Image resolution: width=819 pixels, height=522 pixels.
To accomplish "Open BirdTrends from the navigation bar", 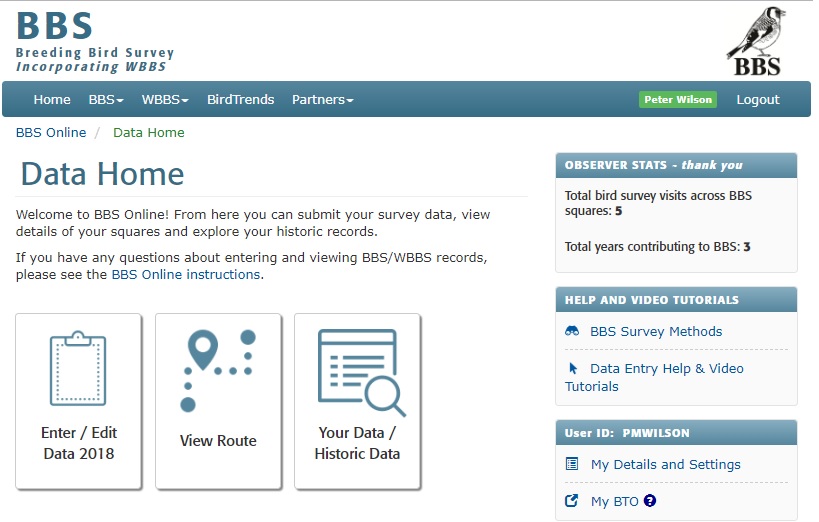I will pyautogui.click(x=240, y=100).
